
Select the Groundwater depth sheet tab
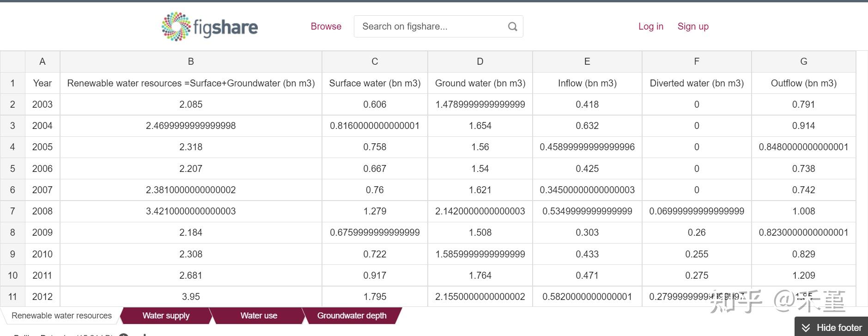tap(352, 316)
